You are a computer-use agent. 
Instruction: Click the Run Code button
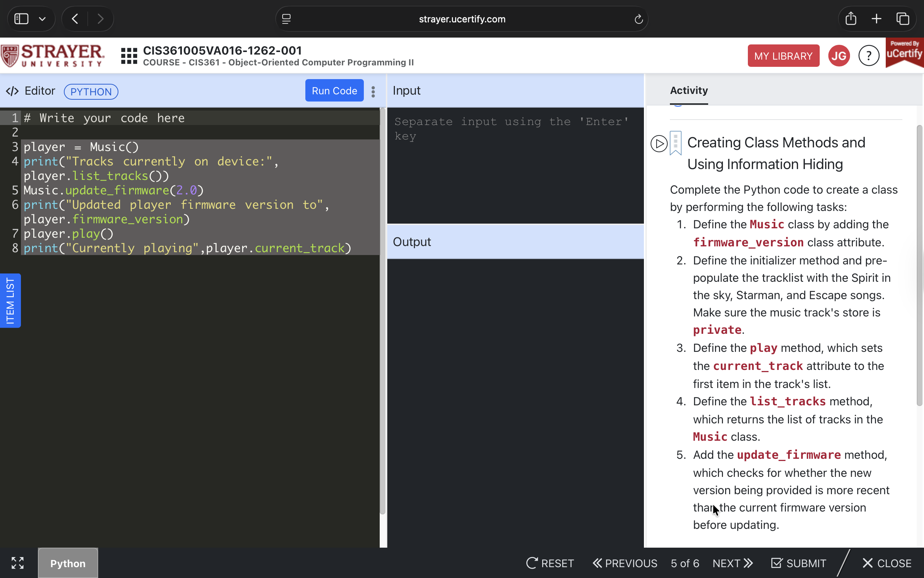334,91
